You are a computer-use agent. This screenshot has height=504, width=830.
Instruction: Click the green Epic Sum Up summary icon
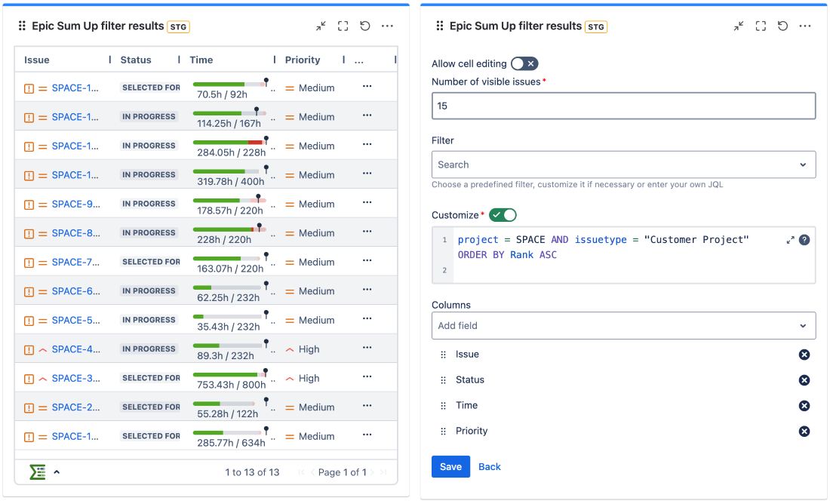[38, 472]
